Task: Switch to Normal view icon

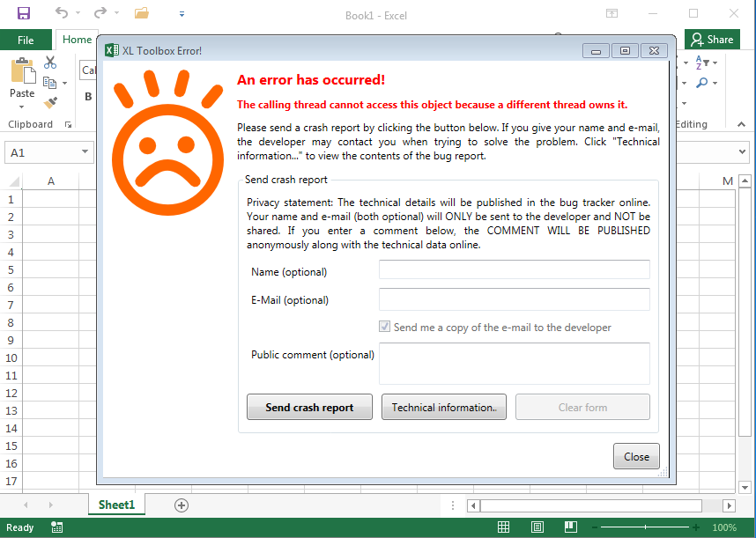Action: click(x=503, y=527)
